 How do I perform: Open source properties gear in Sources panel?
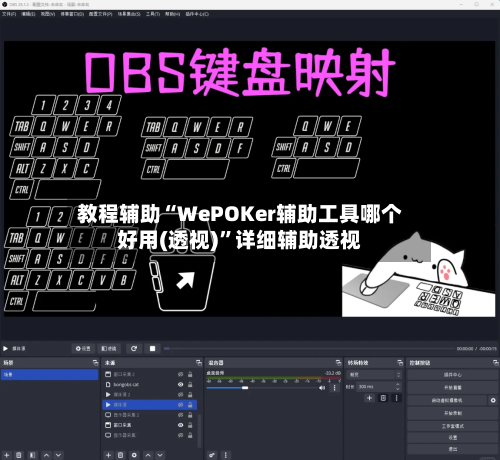pyautogui.click(x=134, y=455)
